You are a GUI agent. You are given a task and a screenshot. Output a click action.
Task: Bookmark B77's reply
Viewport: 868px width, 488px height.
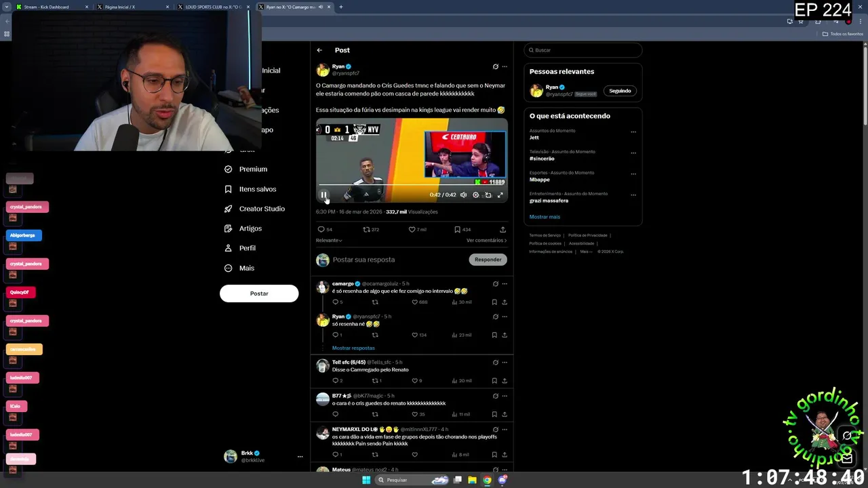point(494,414)
